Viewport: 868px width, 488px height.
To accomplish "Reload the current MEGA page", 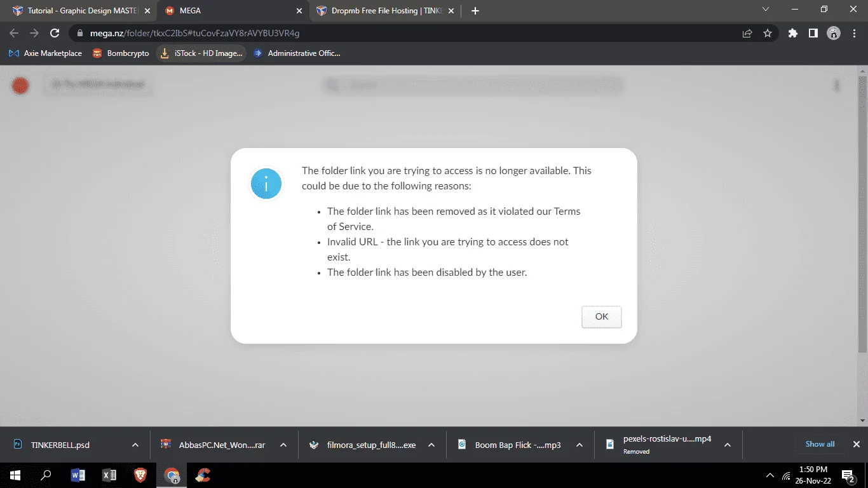I will 55,33.
